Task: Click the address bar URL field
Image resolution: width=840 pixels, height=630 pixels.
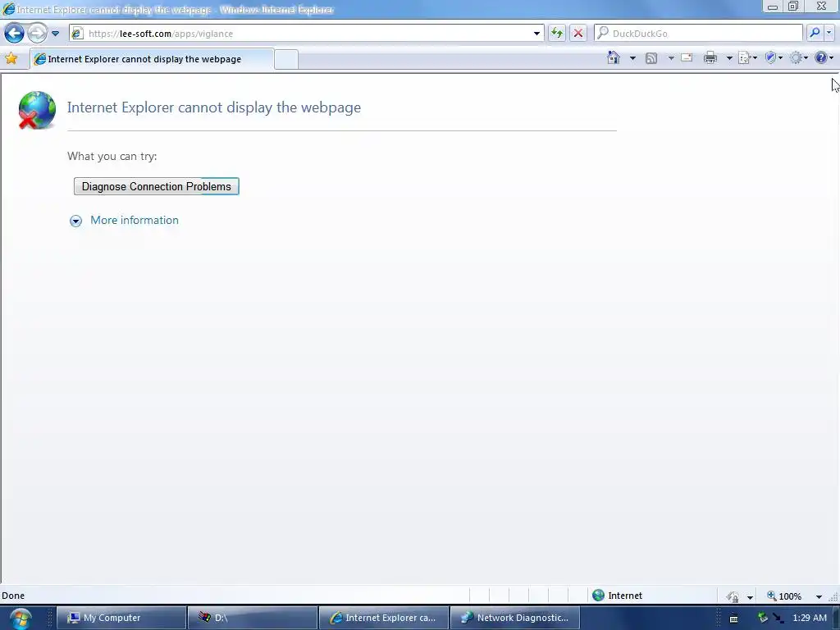Action: click(305, 33)
